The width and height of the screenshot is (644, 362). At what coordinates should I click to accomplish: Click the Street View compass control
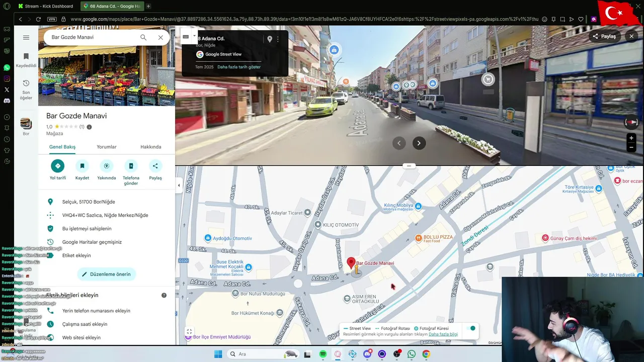(x=631, y=122)
